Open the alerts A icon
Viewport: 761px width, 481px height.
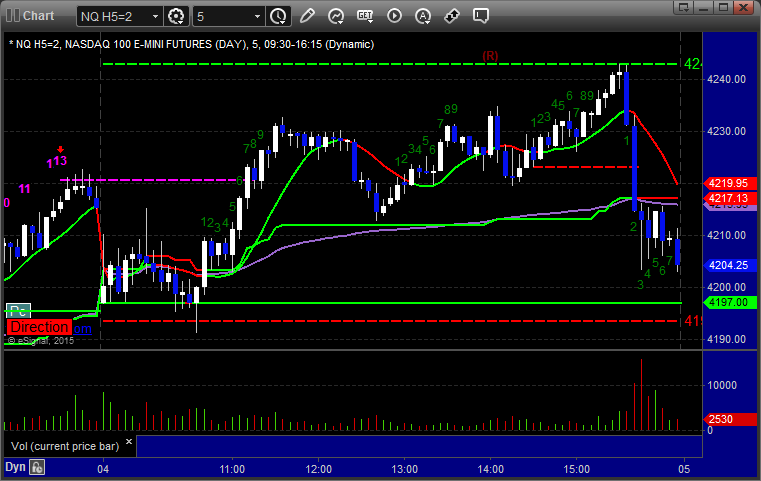click(x=423, y=16)
